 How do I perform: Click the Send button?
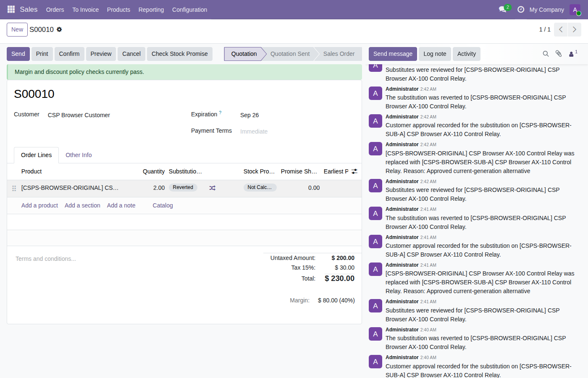[x=18, y=54]
